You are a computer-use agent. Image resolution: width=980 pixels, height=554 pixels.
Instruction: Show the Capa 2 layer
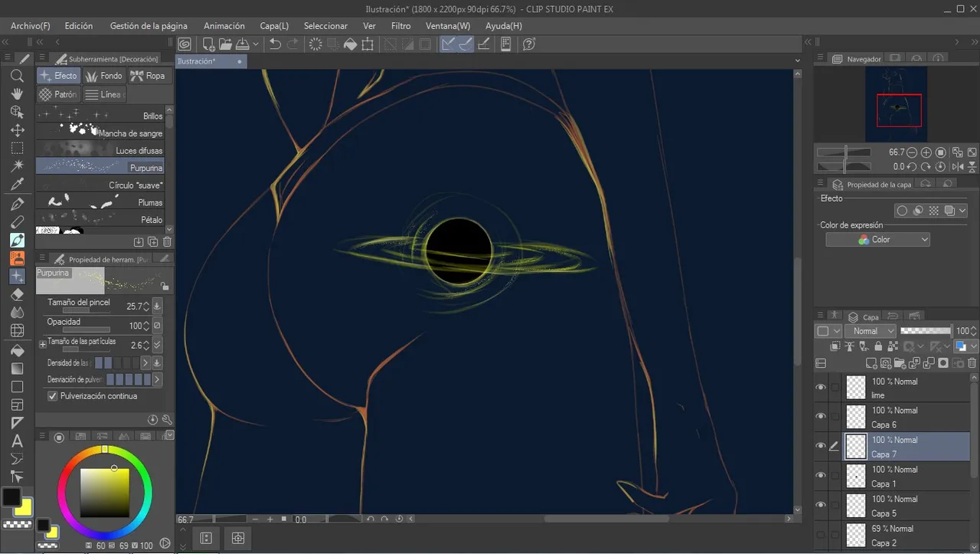click(x=821, y=535)
